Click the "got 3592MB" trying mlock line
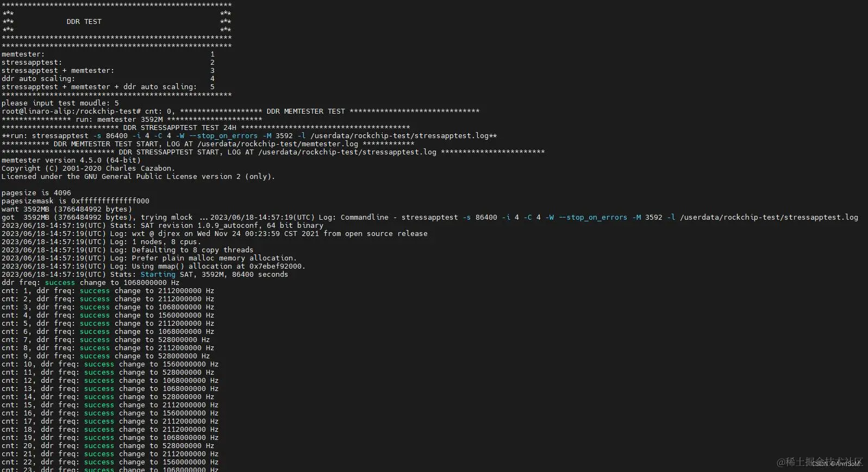The image size is (868, 472). tap(430, 218)
